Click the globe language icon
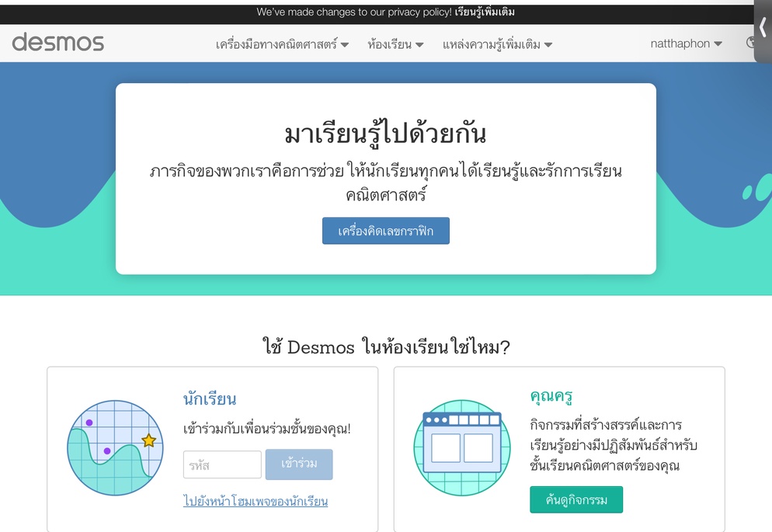Viewport: 772px width, 532px height. click(751, 43)
